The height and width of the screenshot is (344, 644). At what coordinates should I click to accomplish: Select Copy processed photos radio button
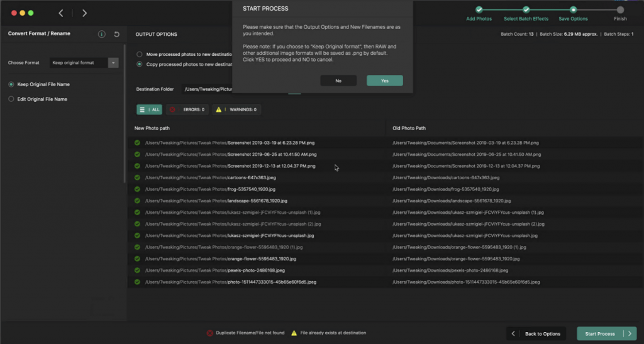tap(140, 64)
